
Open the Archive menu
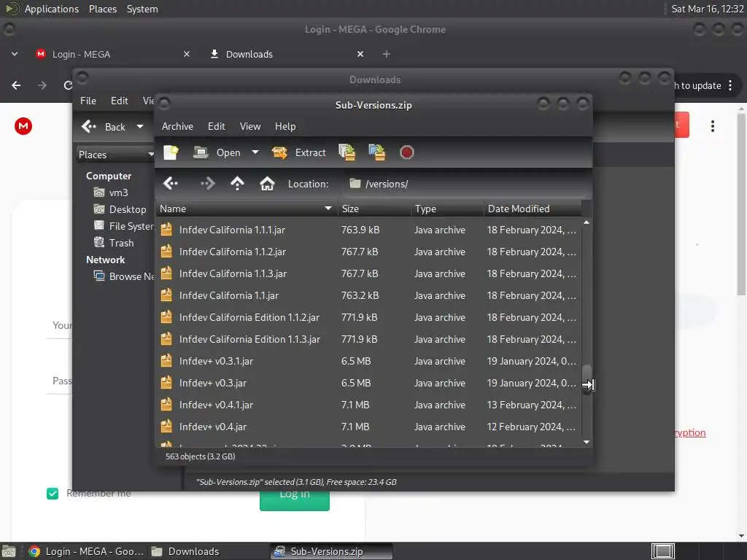[177, 126]
